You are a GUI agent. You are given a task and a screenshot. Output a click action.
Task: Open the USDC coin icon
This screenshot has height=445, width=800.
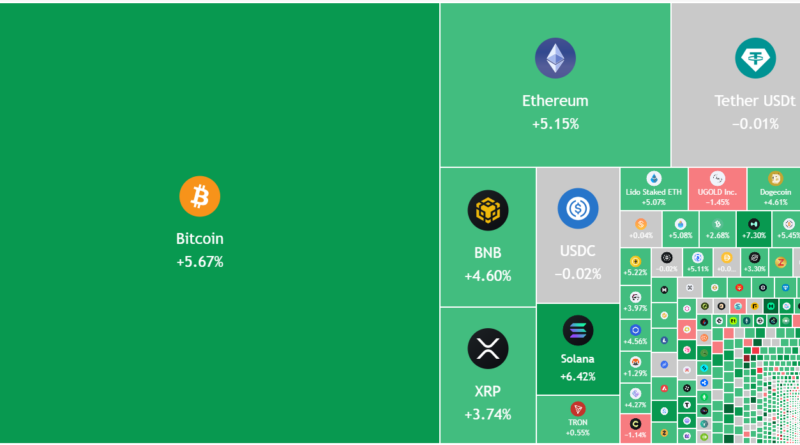pyautogui.click(x=577, y=208)
